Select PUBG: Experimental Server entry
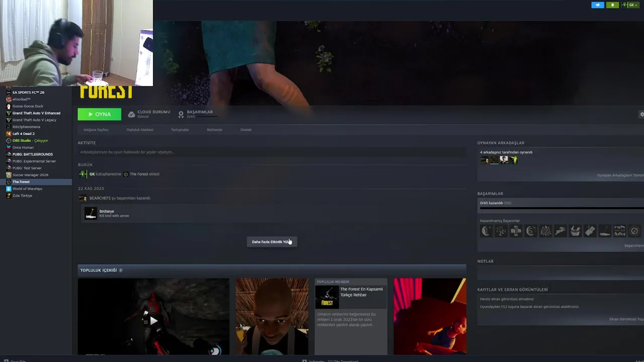Viewport: 644px width, 362px height. coord(34,161)
